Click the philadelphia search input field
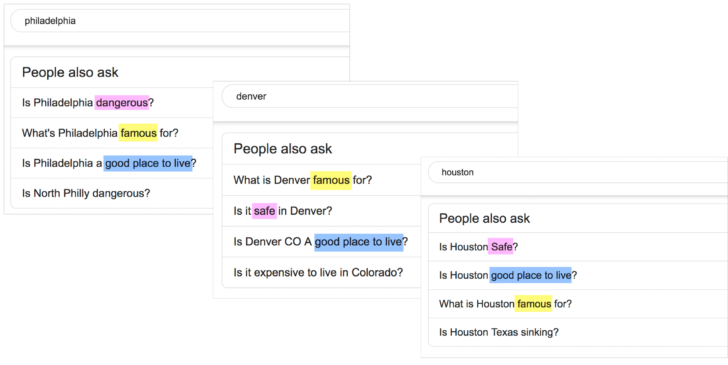Image resolution: width=728 pixels, height=365 pixels. [180, 21]
